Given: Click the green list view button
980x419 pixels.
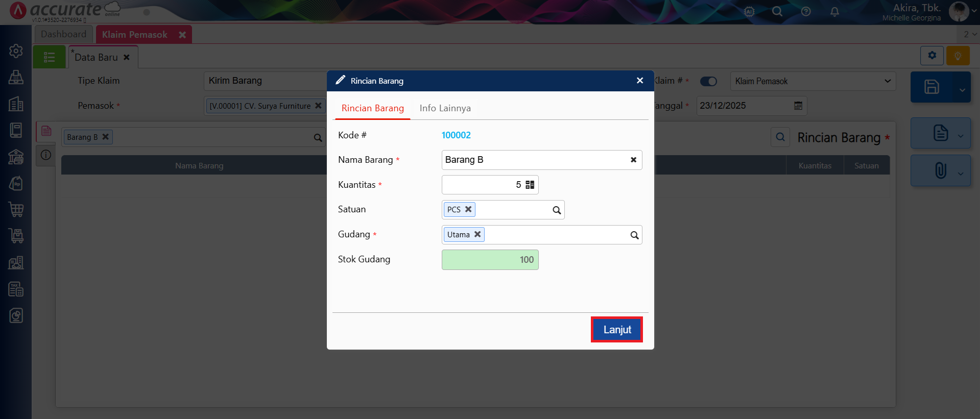Looking at the screenshot, I should (x=50, y=57).
